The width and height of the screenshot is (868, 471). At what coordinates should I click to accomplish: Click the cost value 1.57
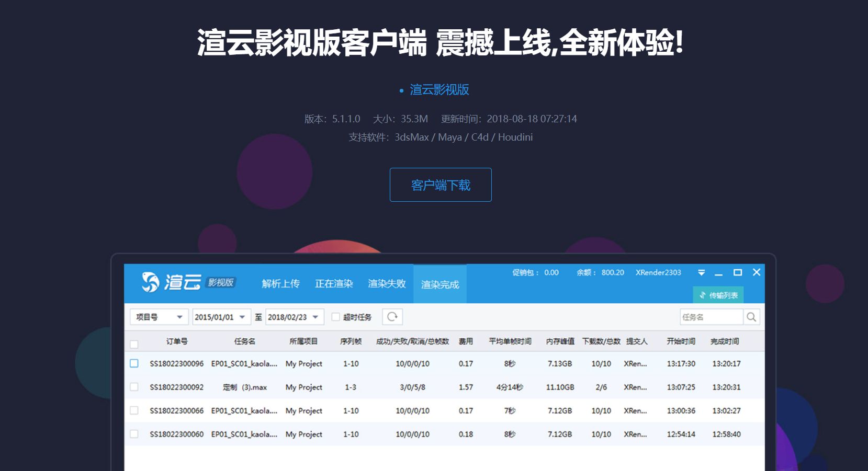[466, 387]
